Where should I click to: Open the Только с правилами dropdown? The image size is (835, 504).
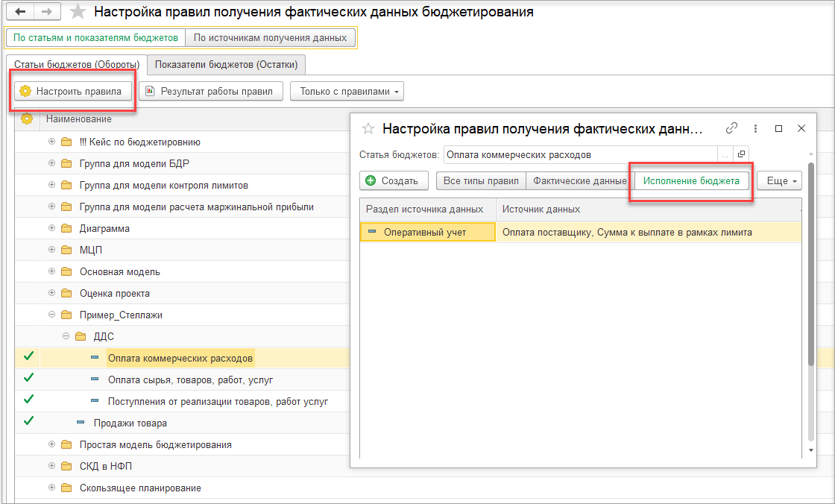pyautogui.click(x=347, y=92)
